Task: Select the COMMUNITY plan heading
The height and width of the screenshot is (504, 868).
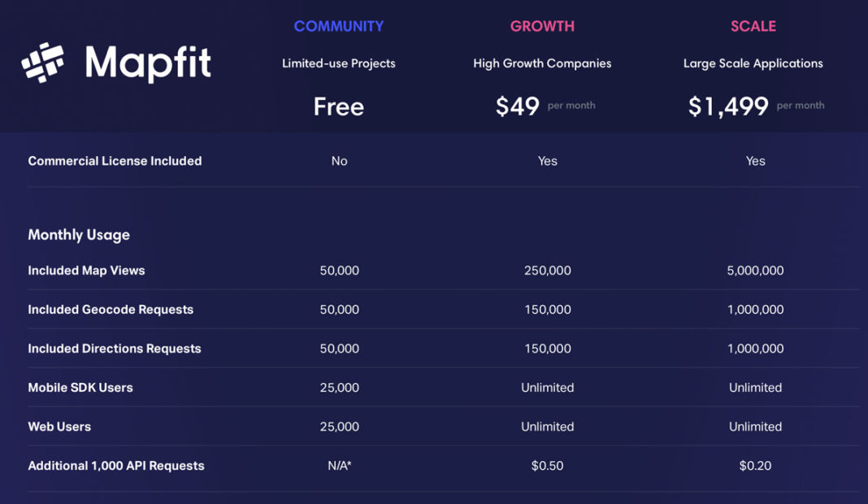Action: (339, 26)
